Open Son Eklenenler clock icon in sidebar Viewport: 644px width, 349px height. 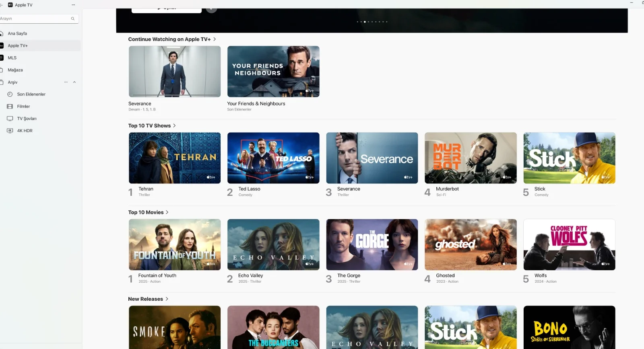pyautogui.click(x=10, y=94)
